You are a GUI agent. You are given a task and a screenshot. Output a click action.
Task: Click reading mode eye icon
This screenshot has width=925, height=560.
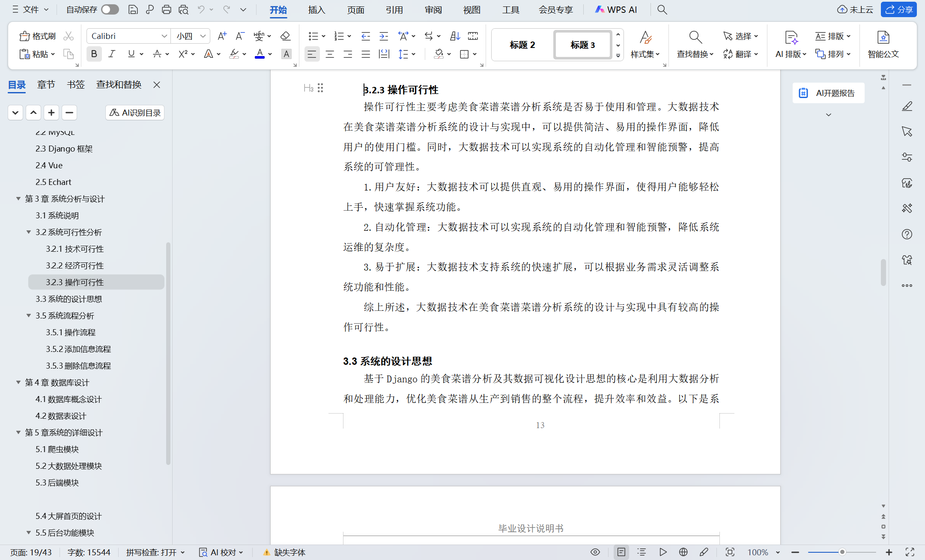pyautogui.click(x=595, y=552)
